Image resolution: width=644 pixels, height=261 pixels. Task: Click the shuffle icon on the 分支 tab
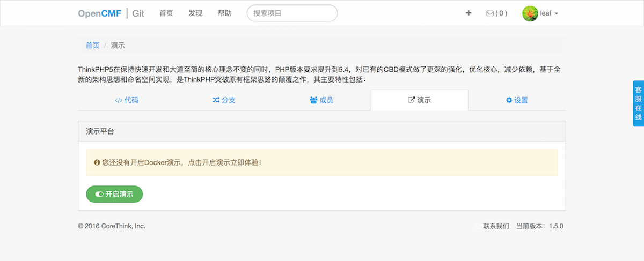pos(216,100)
